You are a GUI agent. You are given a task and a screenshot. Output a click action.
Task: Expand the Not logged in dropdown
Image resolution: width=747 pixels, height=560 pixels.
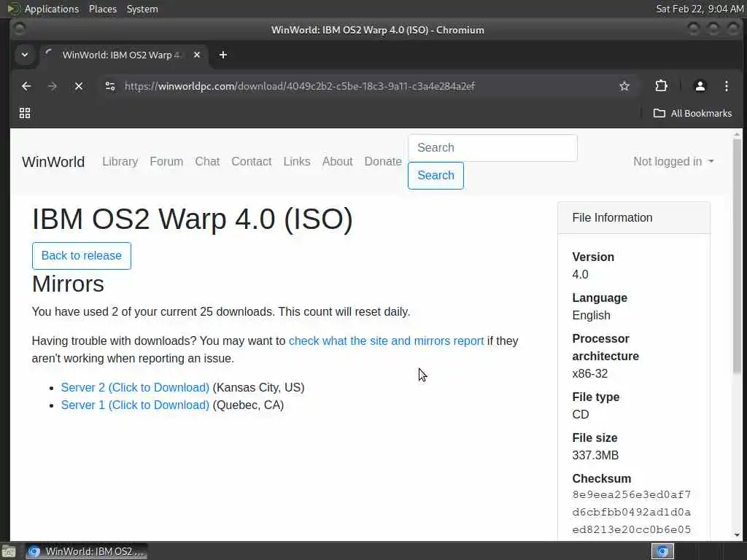673,161
